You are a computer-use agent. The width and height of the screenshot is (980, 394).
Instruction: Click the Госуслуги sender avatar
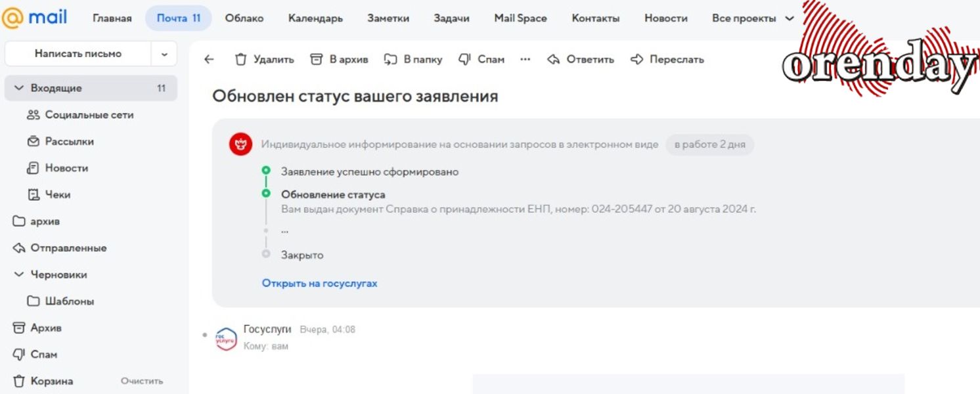click(227, 338)
